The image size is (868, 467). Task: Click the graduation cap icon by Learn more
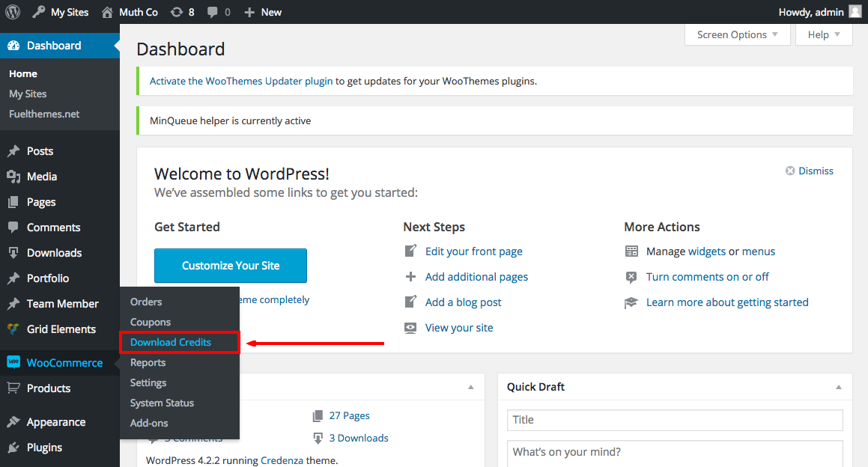coord(631,302)
